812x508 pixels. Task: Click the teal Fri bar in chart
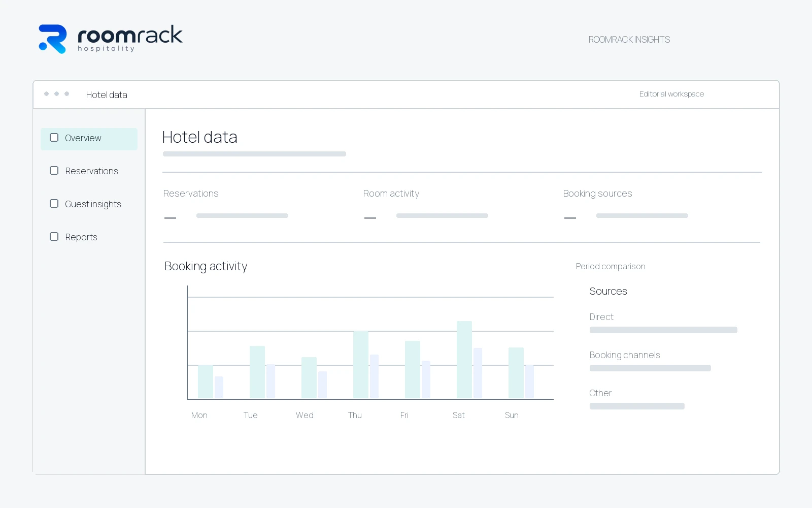click(413, 370)
